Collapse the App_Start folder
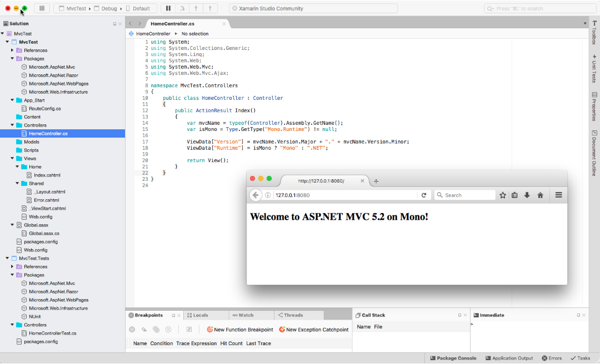This screenshot has width=600, height=364. click(x=12, y=100)
